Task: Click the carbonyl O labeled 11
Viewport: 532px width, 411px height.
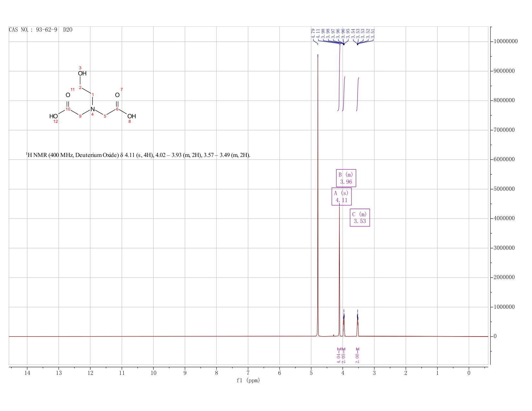Action: click(x=68, y=95)
